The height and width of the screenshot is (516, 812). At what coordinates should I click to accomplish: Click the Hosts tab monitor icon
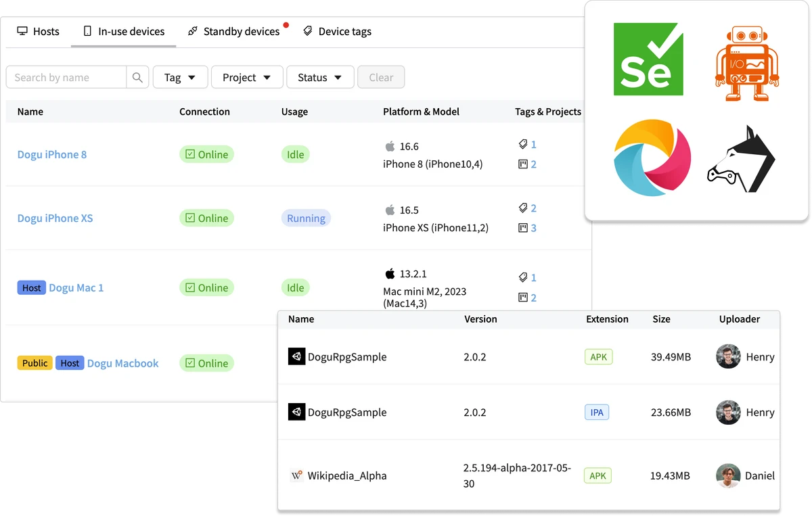(x=22, y=31)
